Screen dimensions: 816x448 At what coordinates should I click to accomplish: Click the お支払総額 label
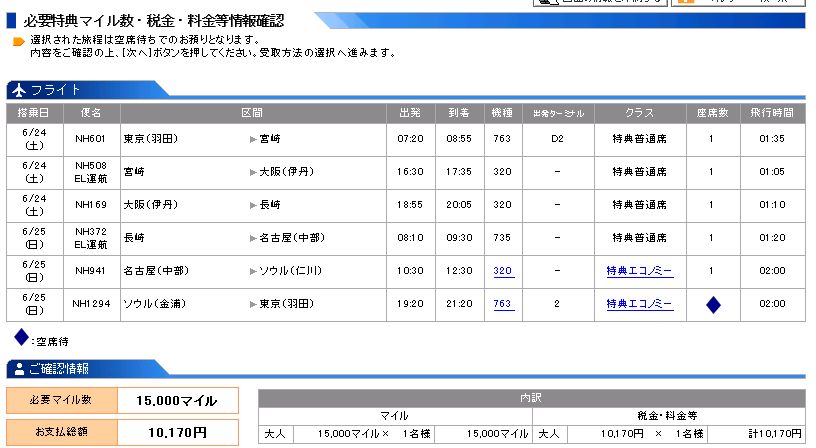coord(61,431)
